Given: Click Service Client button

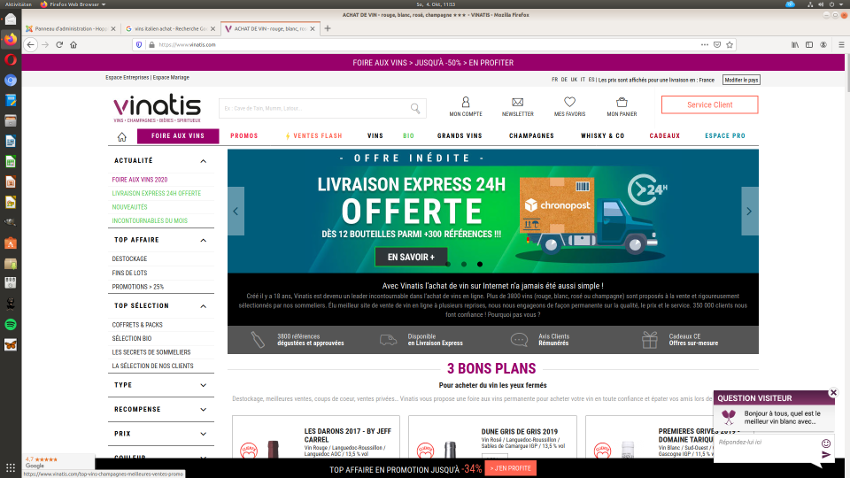Looking at the screenshot, I should pos(710,105).
